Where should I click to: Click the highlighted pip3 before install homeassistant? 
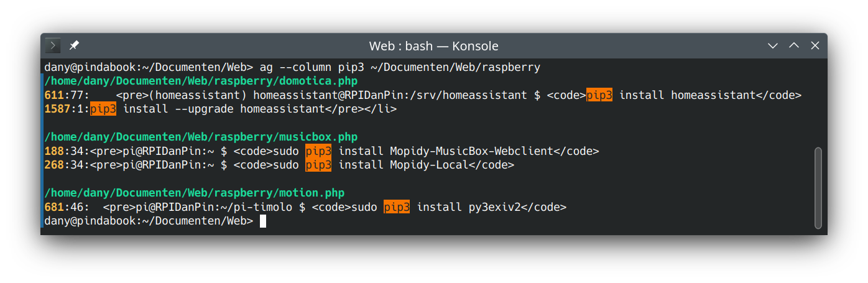click(599, 95)
